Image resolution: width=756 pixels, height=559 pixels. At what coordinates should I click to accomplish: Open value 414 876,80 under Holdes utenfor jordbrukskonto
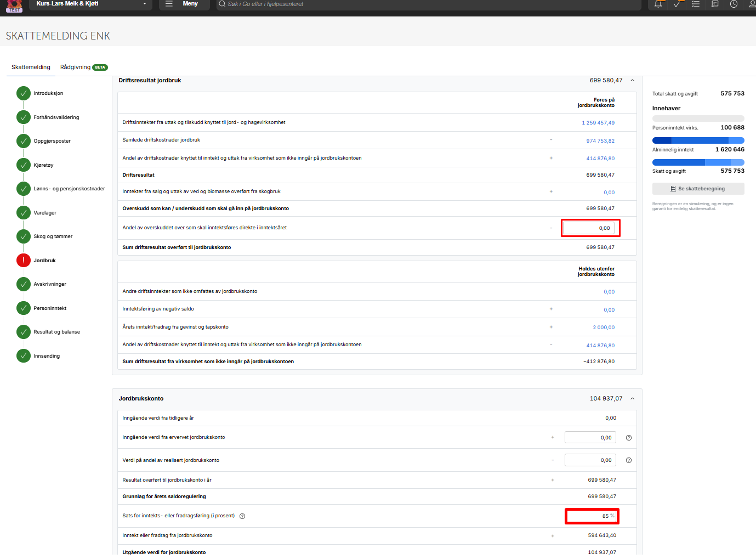coord(600,346)
